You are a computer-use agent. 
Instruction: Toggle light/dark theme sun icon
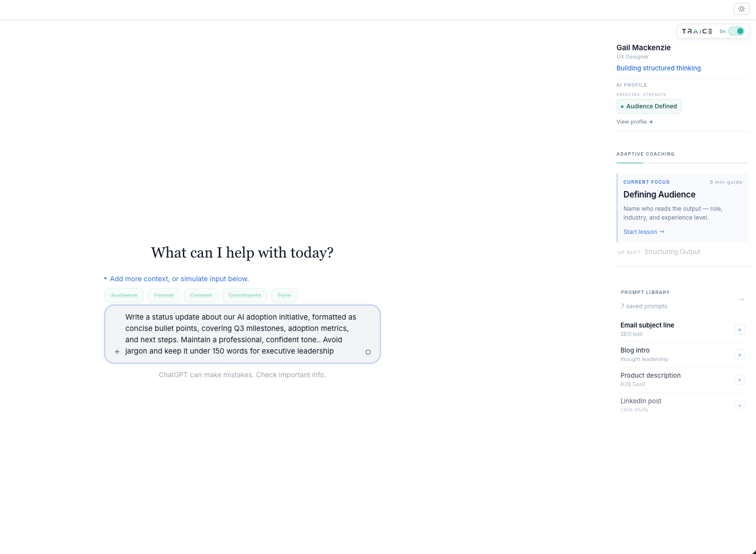pyautogui.click(x=741, y=9)
